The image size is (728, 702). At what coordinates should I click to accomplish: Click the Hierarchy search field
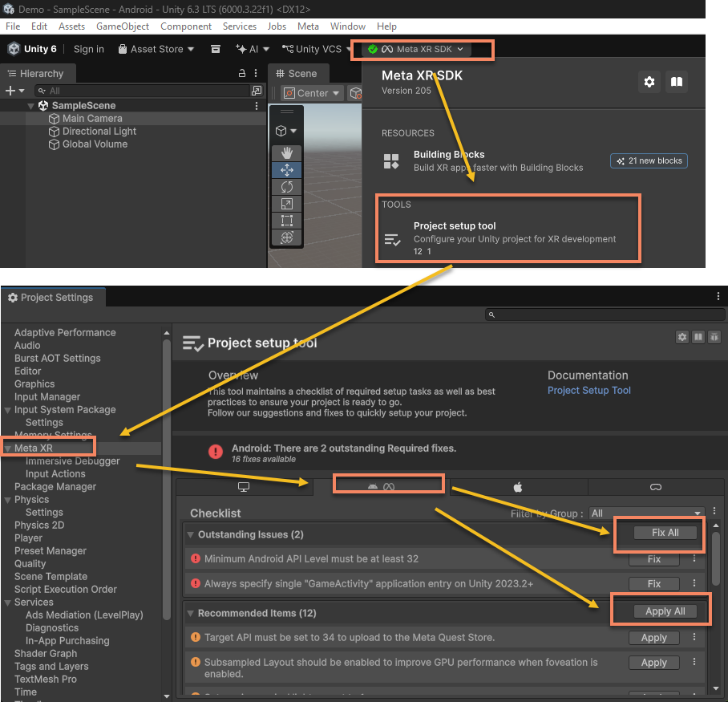[143, 91]
